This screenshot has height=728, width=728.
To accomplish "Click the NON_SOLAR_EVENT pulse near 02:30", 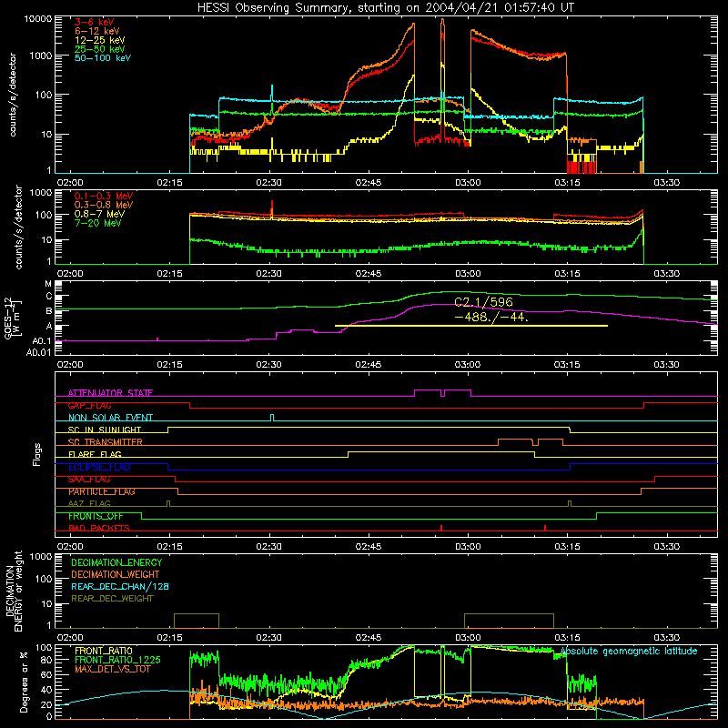I will click(272, 418).
